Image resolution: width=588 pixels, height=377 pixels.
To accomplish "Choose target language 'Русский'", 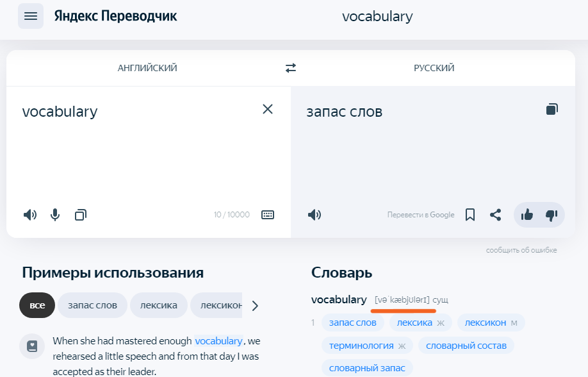I will 434,68.
